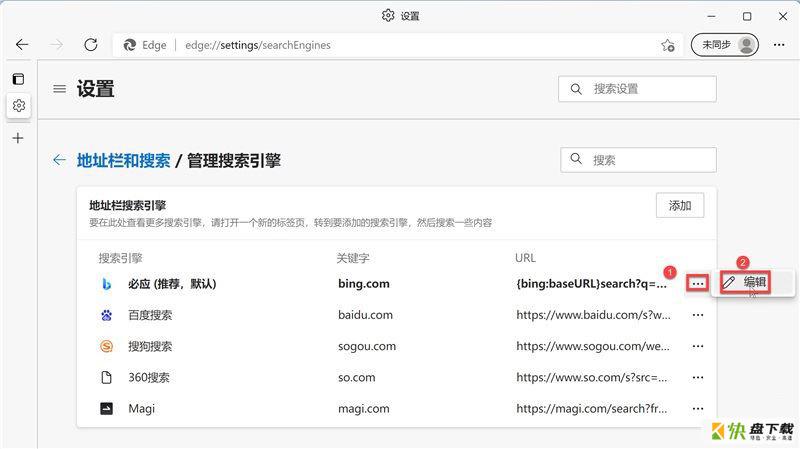Viewport: 800px width, 449px height.
Task: Add page to favorites with the star icon
Action: [668, 45]
